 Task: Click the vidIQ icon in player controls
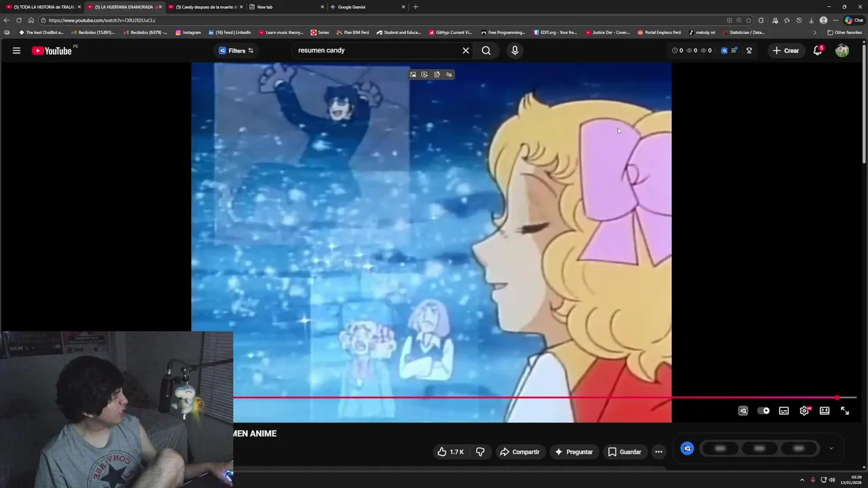(743, 411)
